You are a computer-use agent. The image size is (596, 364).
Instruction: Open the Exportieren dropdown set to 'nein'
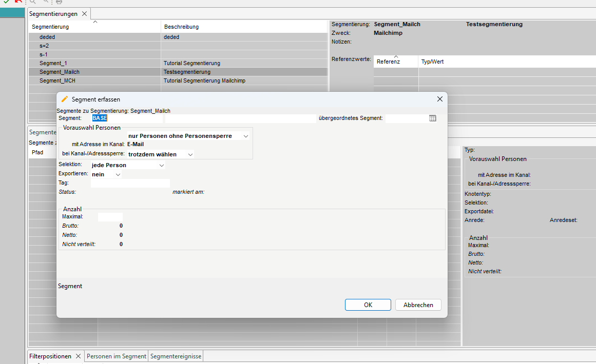pos(118,175)
